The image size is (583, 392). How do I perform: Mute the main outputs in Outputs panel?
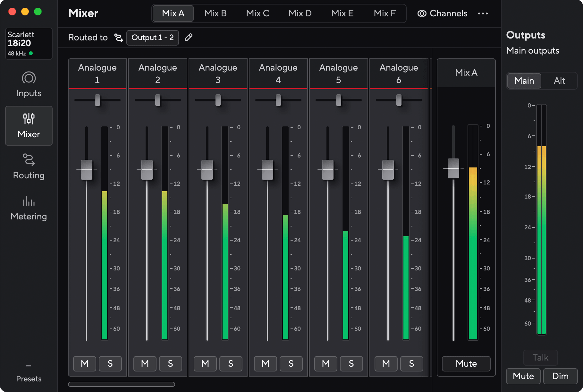[523, 376]
